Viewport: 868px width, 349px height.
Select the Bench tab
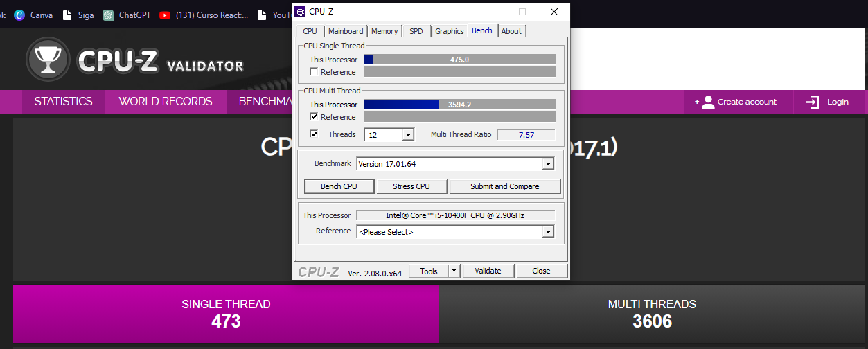481,30
